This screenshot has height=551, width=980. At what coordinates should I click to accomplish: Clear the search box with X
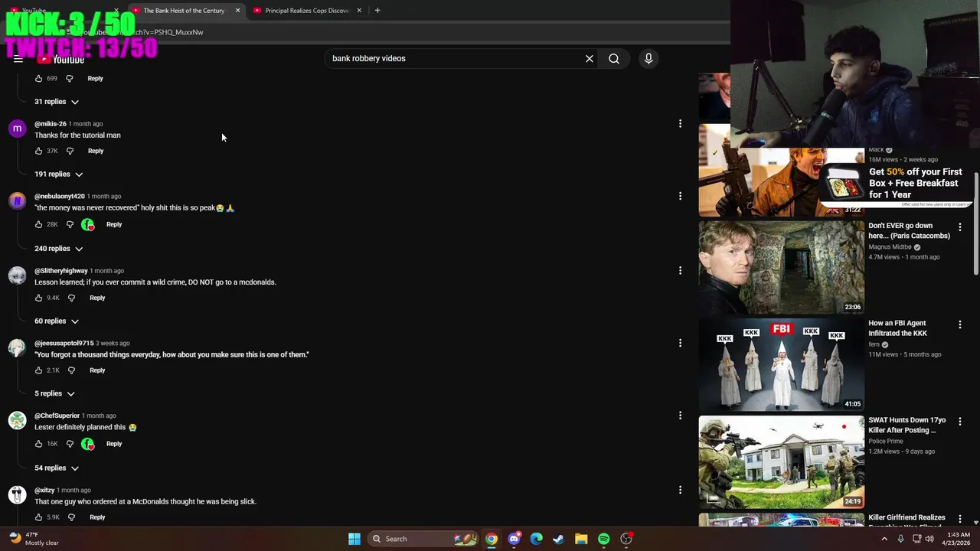pos(590,58)
